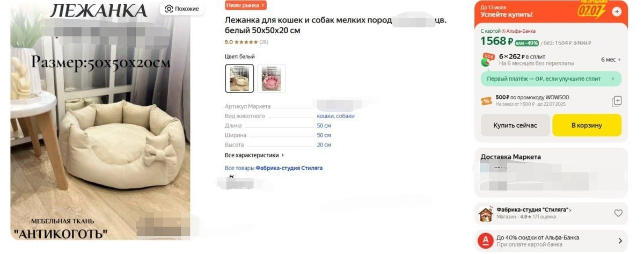Open the кошки, собаки animal type link
This screenshot has height=254, width=644.
click(335, 116)
